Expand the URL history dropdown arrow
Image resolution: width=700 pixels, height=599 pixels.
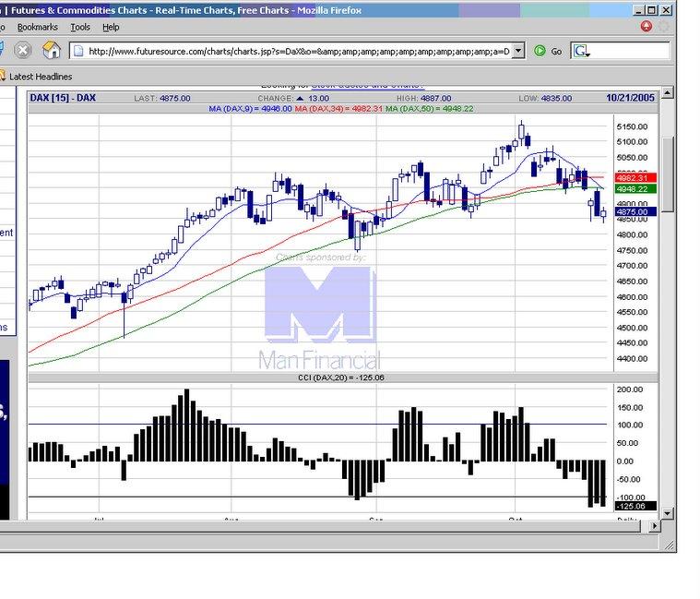click(518, 51)
